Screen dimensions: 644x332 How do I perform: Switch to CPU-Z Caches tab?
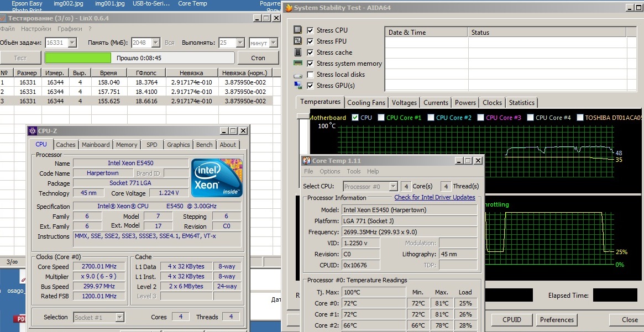point(66,144)
